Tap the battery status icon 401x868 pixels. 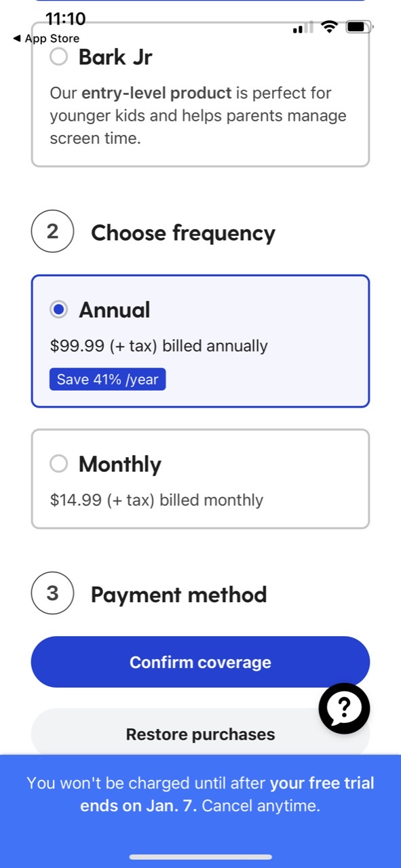(x=358, y=27)
